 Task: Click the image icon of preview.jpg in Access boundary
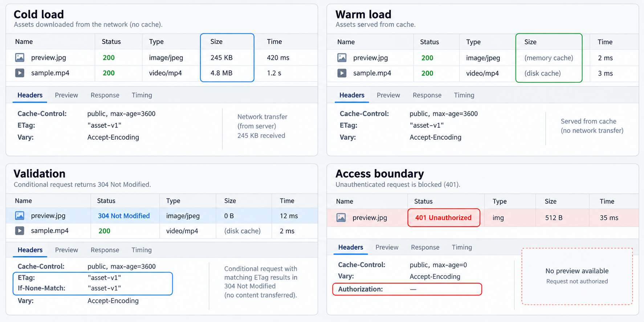click(x=341, y=217)
